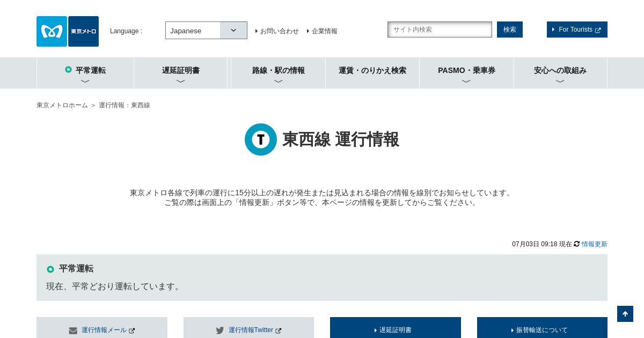The width and height of the screenshot is (644, 338).
Task: Expand the 路線・駅の情報 navigation menu
Action: pyautogui.click(x=279, y=73)
